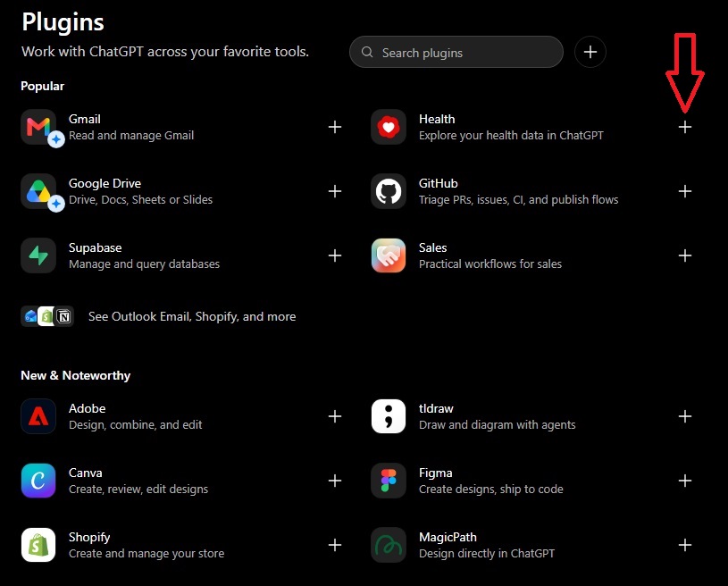Click the stacked Outlook, Shopify, Notion icons
728x586 pixels.
coord(47,317)
